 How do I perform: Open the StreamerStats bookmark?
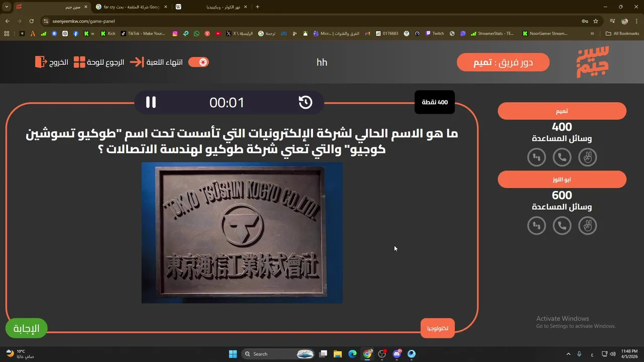tap(493, 34)
